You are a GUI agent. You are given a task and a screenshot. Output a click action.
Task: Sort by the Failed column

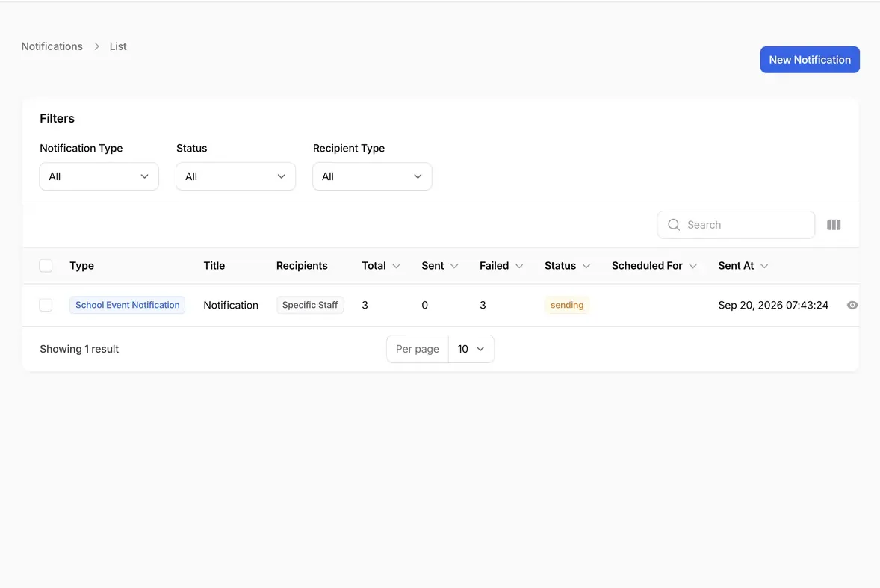click(501, 266)
